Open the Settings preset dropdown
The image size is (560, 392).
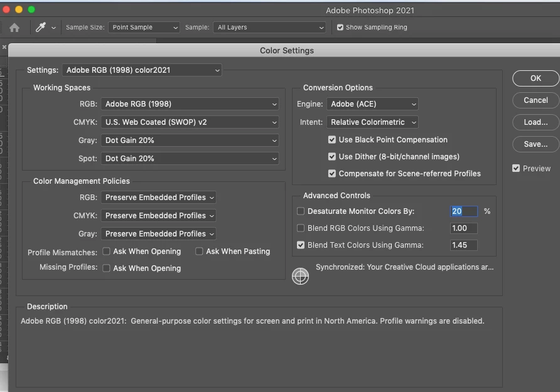pyautogui.click(x=142, y=70)
